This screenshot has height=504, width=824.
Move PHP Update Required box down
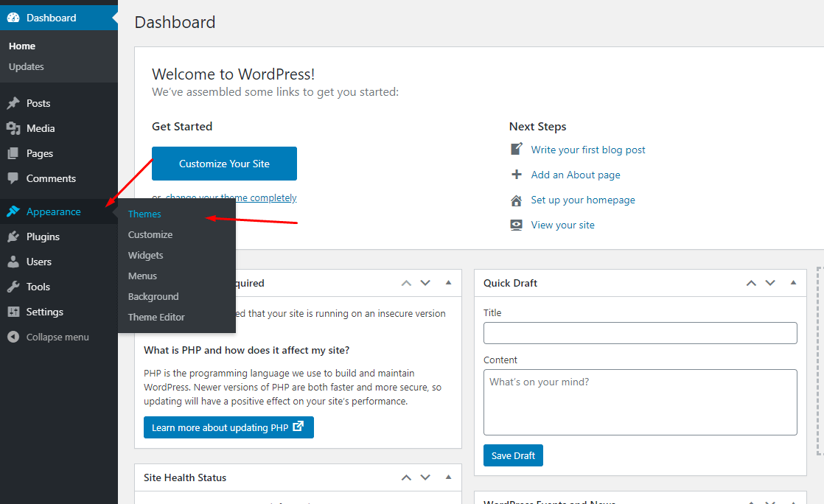pyautogui.click(x=425, y=283)
